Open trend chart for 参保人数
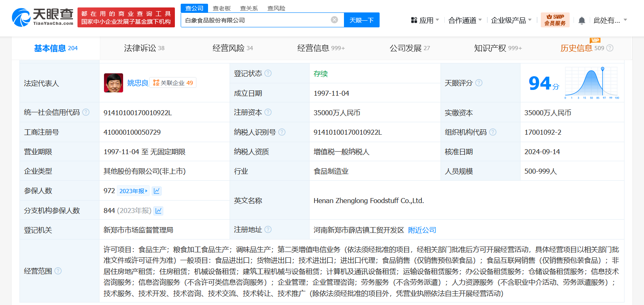Image resolution: width=644 pixels, height=305 pixels. [x=157, y=191]
